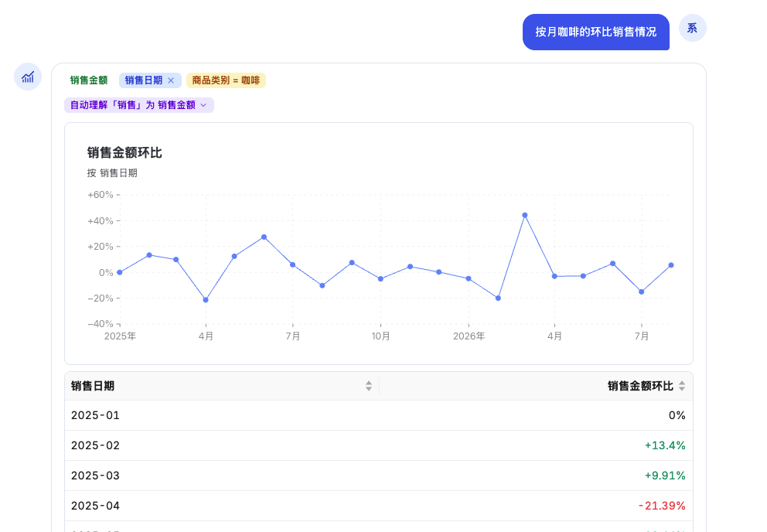This screenshot has height=532, width=767.
Task: Click the +13.4% value cell
Action: pos(665,445)
